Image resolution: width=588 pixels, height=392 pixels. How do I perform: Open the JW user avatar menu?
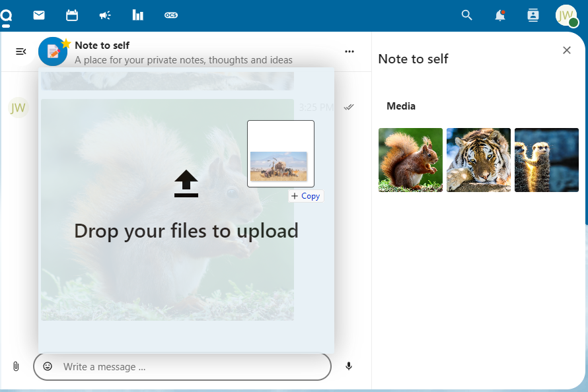tap(566, 15)
